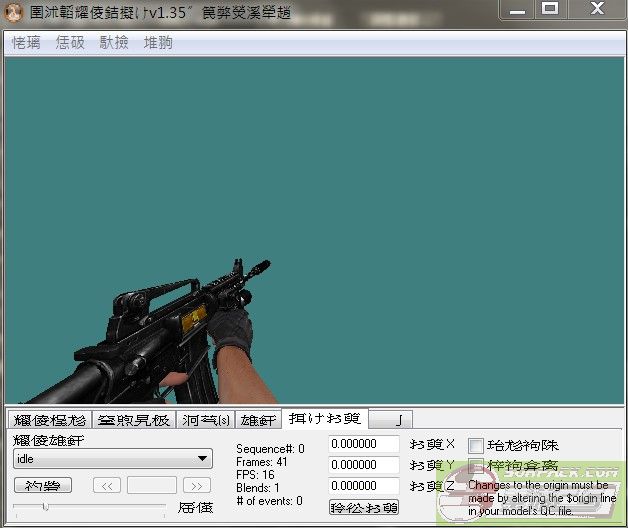The width and height of the screenshot is (628, 528).
Task: Click the dropdown arrow of idle sequence
Action: click(x=203, y=459)
